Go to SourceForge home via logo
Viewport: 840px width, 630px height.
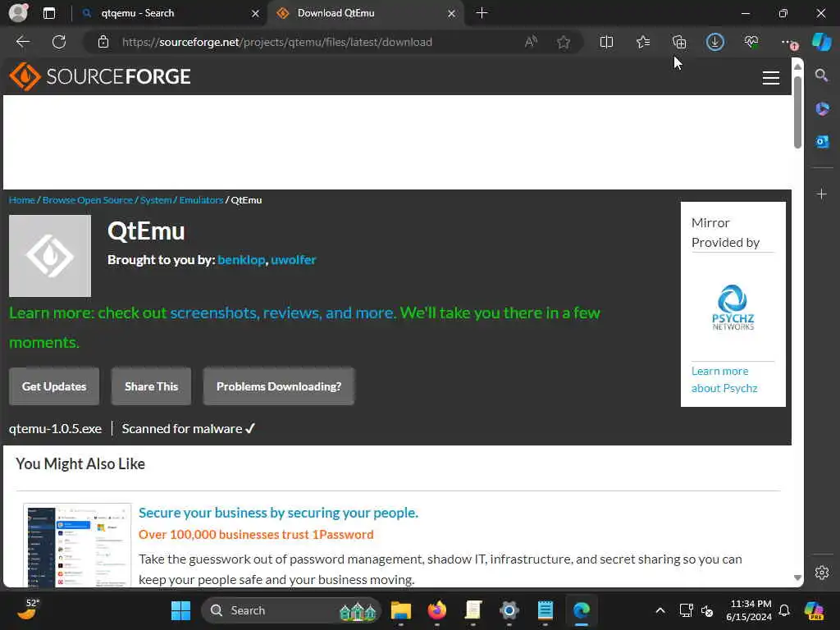click(99, 76)
